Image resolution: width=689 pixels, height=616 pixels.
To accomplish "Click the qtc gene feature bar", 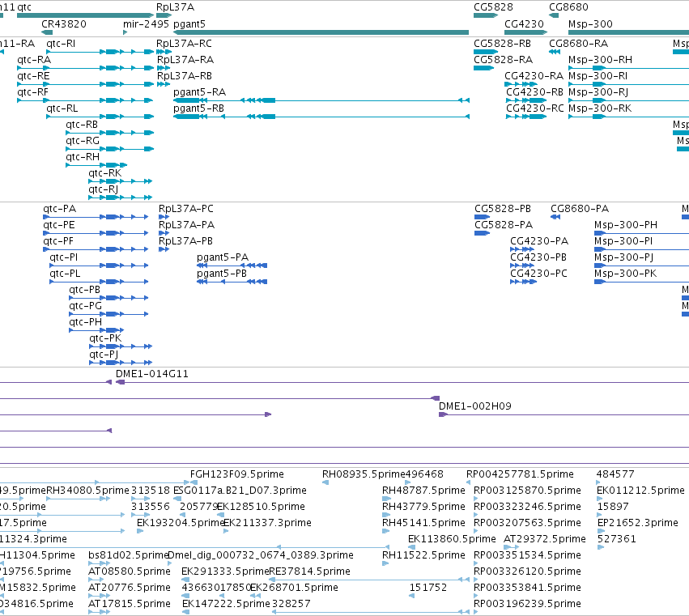I will [x=85, y=15].
